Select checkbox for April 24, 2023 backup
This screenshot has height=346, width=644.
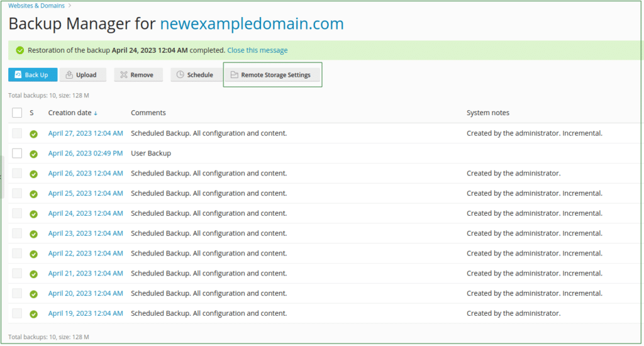click(x=17, y=213)
